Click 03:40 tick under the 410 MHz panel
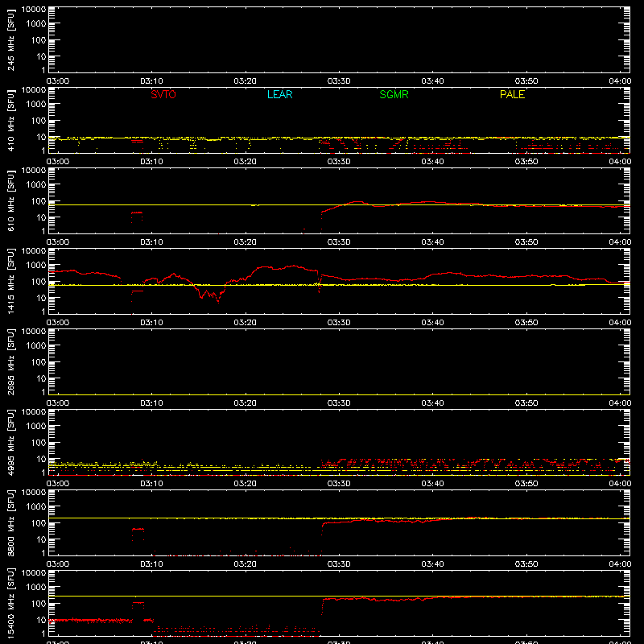 click(432, 162)
